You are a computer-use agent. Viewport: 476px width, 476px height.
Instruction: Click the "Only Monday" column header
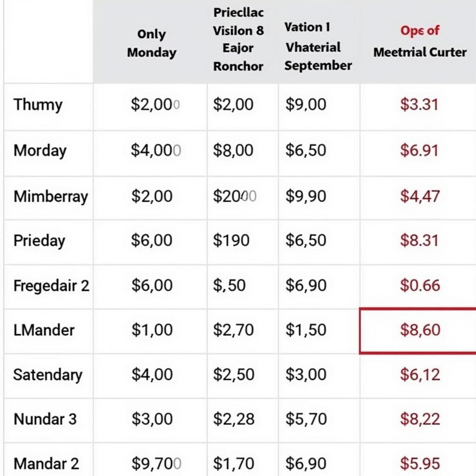152,43
